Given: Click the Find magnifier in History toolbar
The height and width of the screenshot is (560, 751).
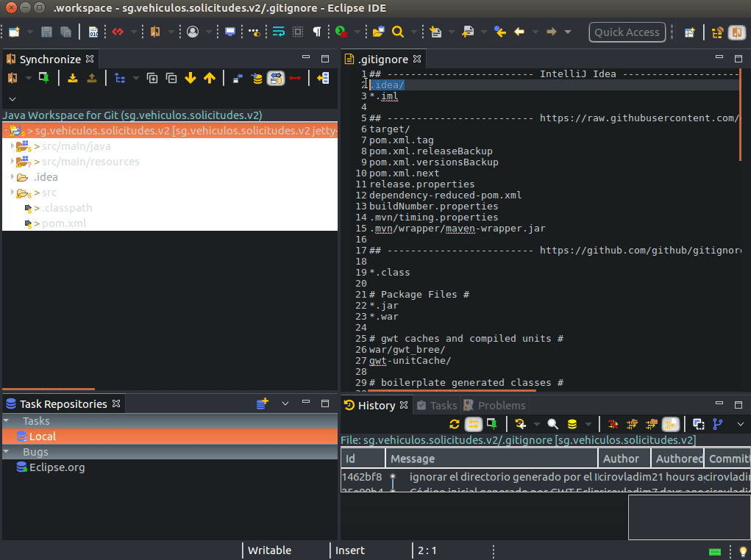Looking at the screenshot, I should click(x=552, y=424).
